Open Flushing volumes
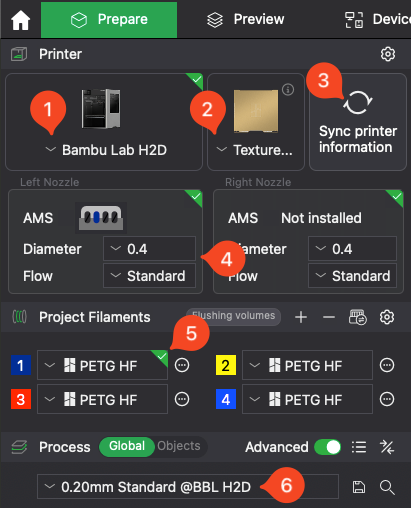This screenshot has height=508, width=411. (233, 316)
